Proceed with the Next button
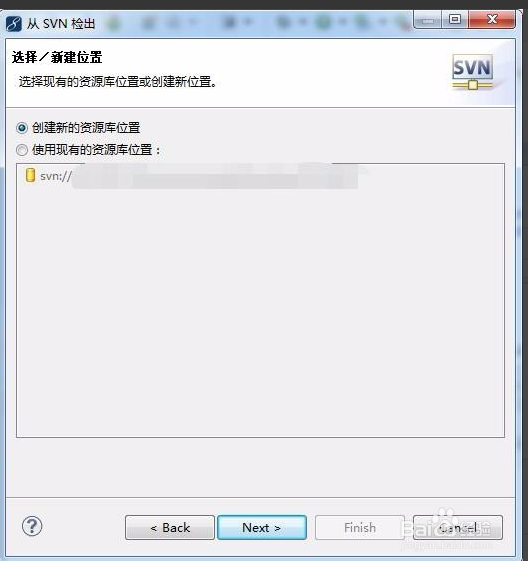Viewport: 528px width, 561px height. coord(262,527)
